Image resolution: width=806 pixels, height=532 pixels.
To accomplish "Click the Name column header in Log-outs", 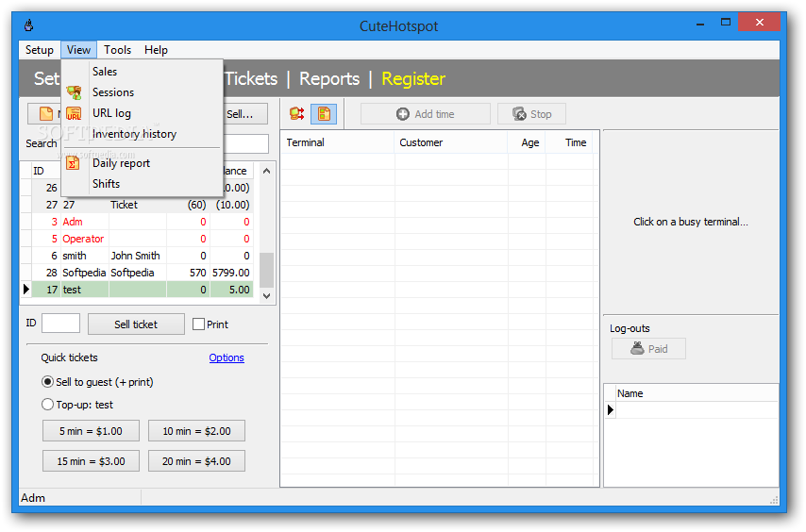I will [697, 393].
